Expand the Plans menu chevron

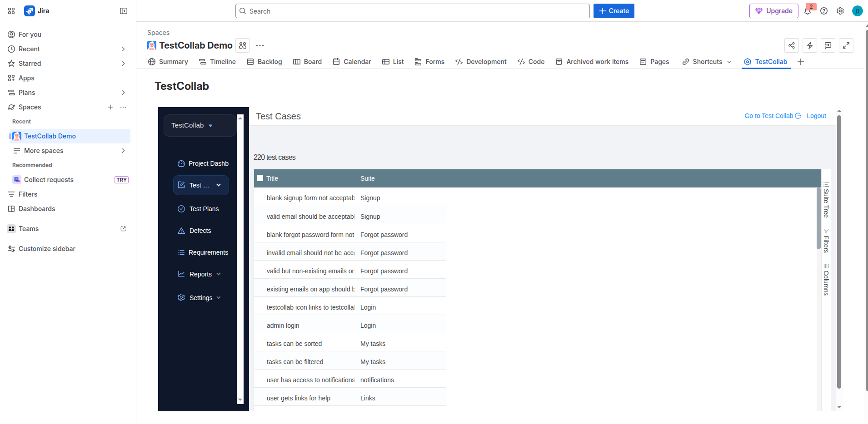pos(123,93)
